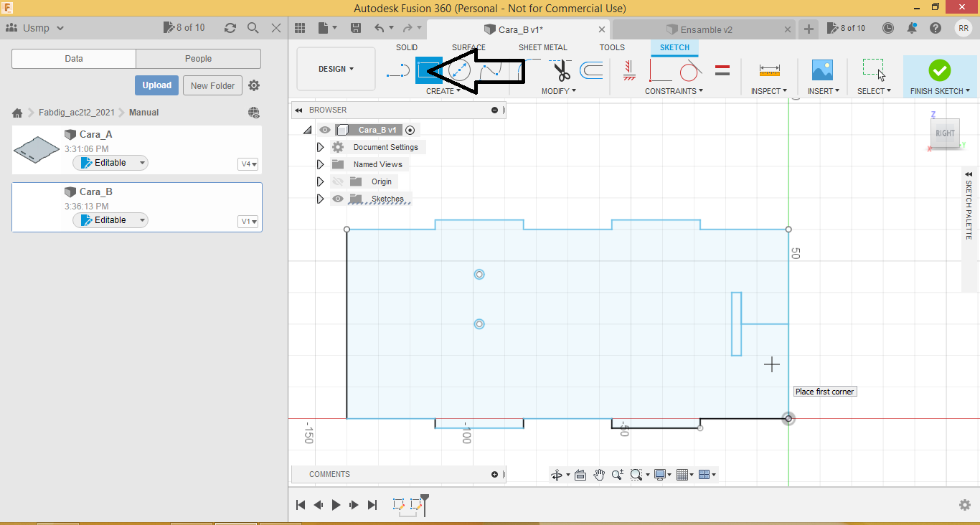
Task: Open the Cara_A file thumbnail
Action: pos(37,148)
